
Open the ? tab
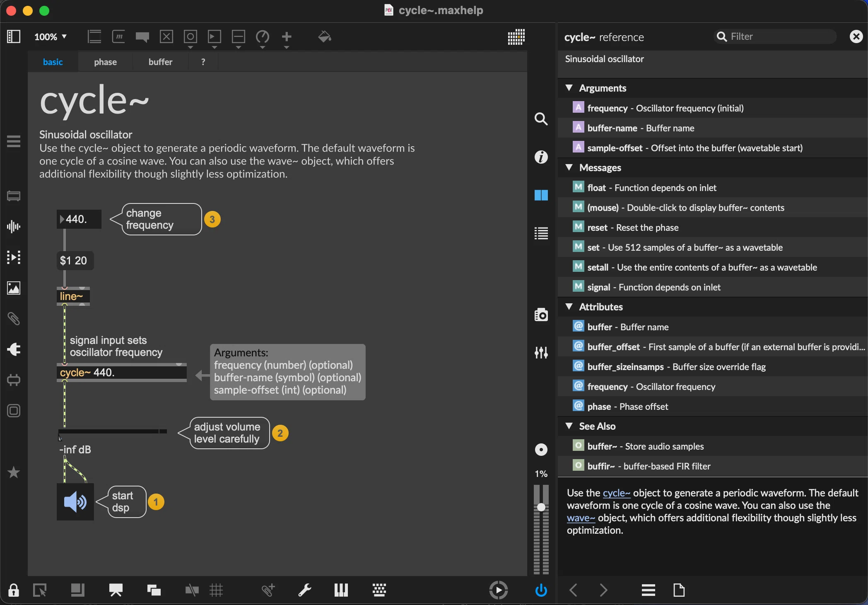[x=203, y=62]
